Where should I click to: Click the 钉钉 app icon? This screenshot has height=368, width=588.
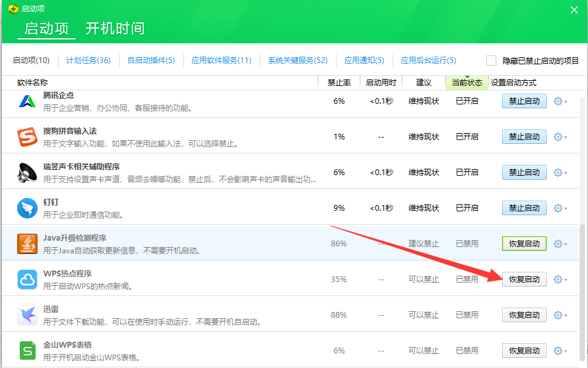[27, 208]
